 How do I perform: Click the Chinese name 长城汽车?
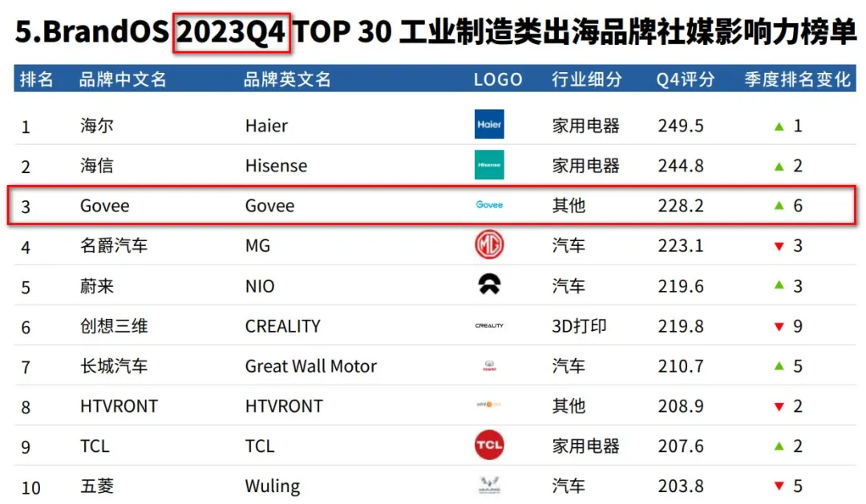[114, 366]
